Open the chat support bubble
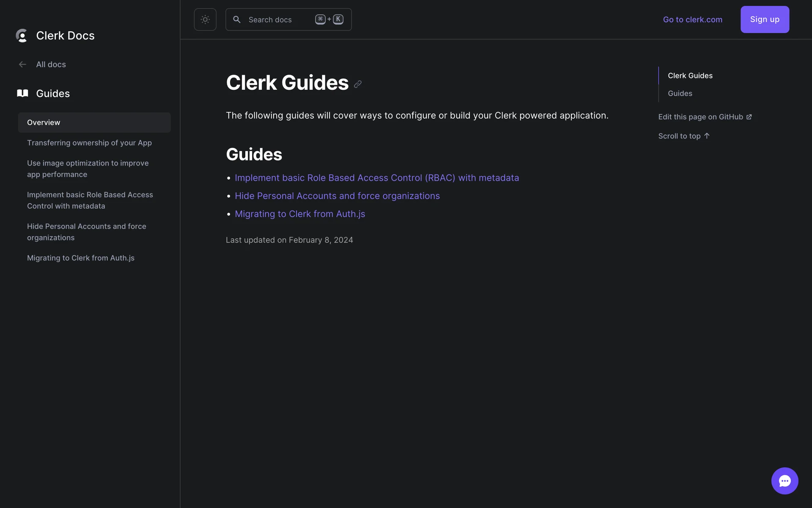812x508 pixels. tap(785, 481)
